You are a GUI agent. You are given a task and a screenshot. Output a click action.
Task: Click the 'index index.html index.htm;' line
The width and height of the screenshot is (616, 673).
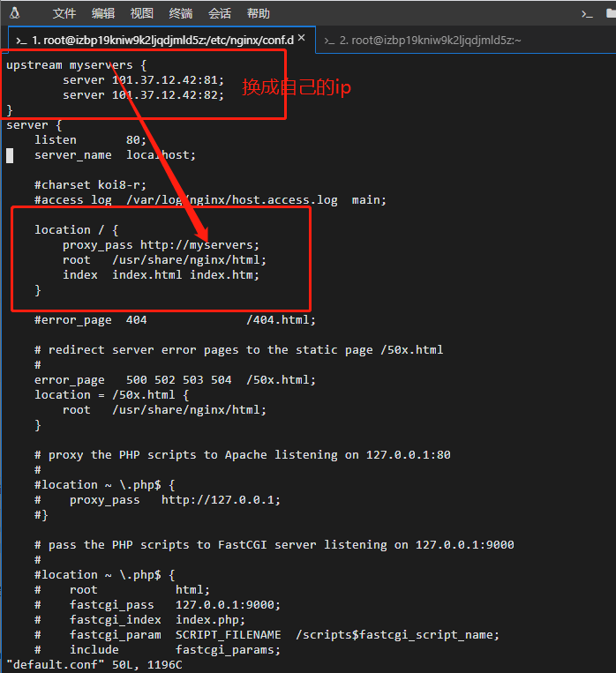pyautogui.click(x=162, y=274)
